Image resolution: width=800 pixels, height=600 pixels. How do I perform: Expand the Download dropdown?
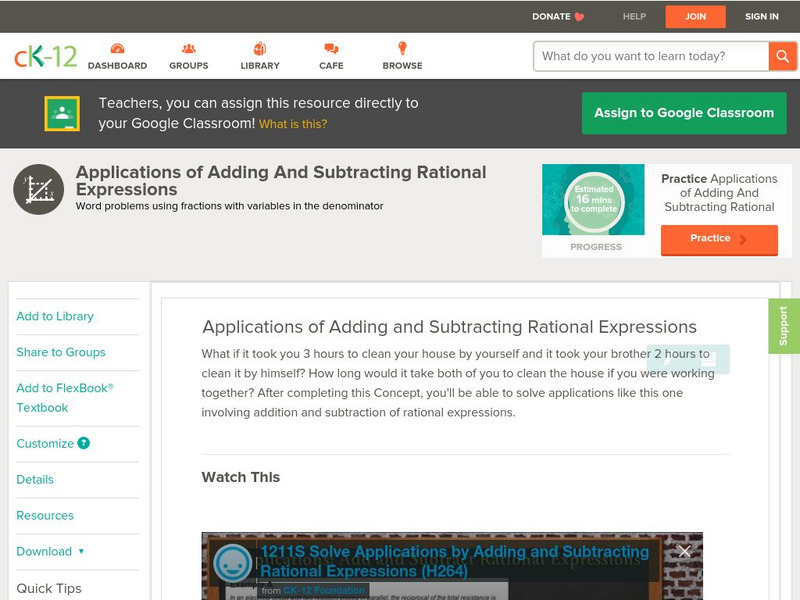coord(50,551)
